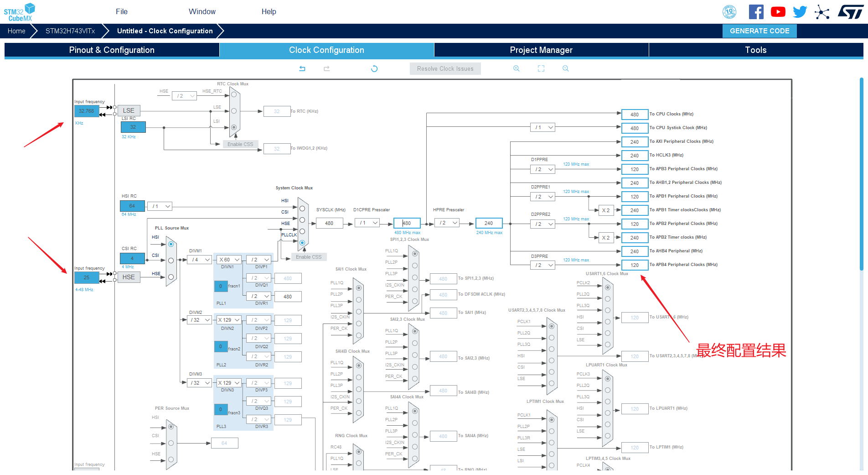
Task: Switch to Pinout & Configuration tab
Action: coord(112,50)
